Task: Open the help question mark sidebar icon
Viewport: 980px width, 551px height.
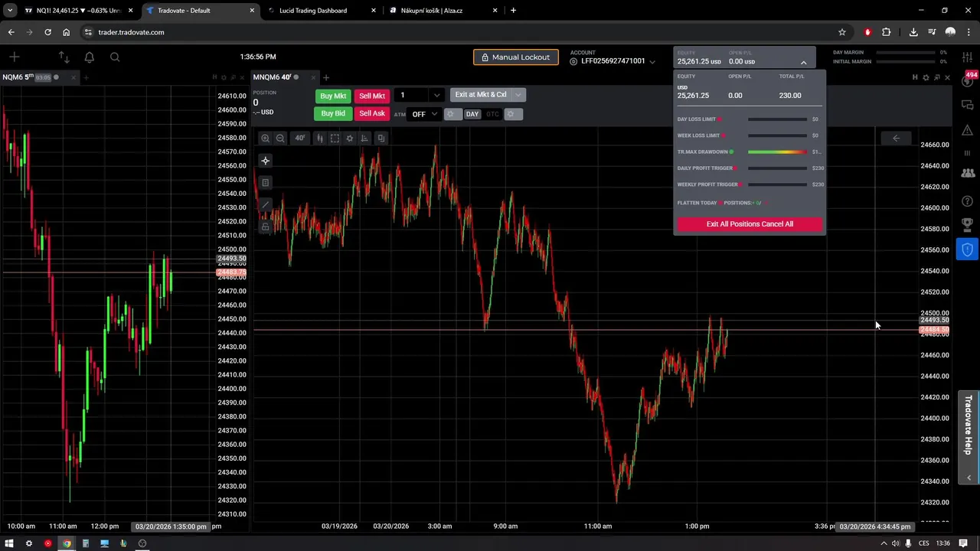Action: (968, 201)
